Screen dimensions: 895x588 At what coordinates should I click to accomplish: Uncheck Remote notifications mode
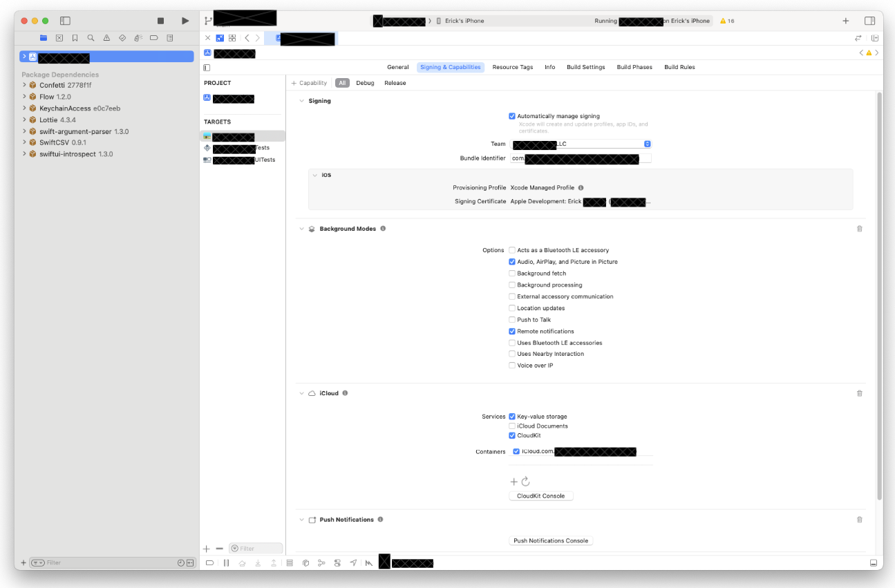click(512, 331)
